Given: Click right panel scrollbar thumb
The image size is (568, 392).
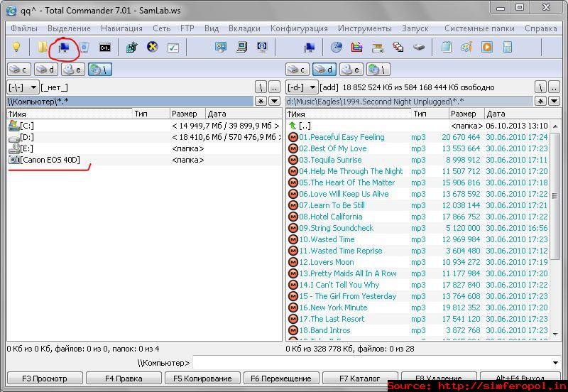Looking at the screenshot, I should coord(555,196).
